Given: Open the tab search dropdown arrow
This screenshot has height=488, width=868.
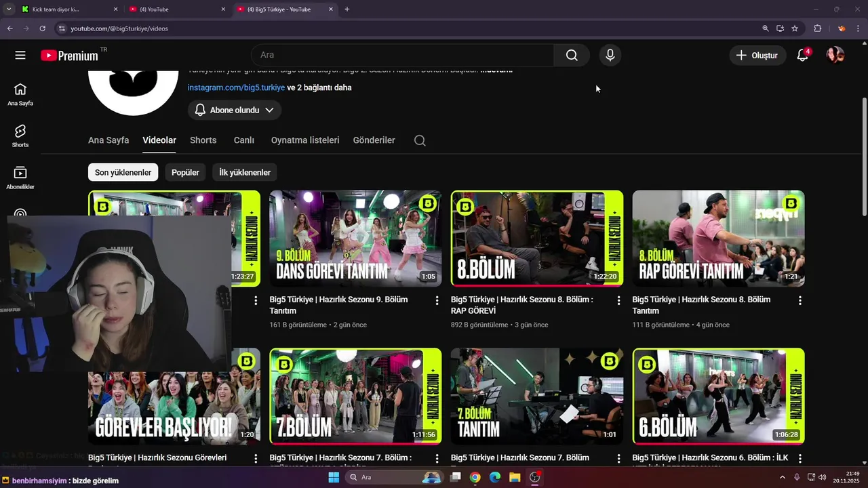Looking at the screenshot, I should coord(9,9).
